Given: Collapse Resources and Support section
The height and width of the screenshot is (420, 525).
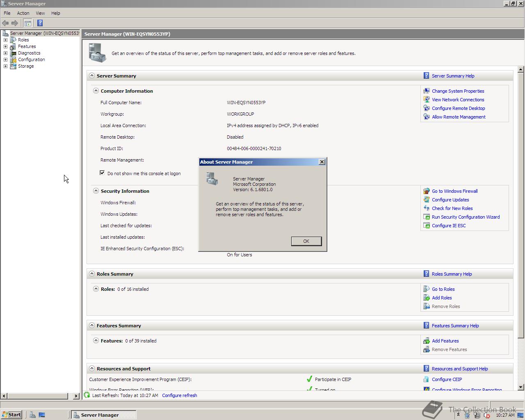Looking at the screenshot, I should (x=92, y=368).
